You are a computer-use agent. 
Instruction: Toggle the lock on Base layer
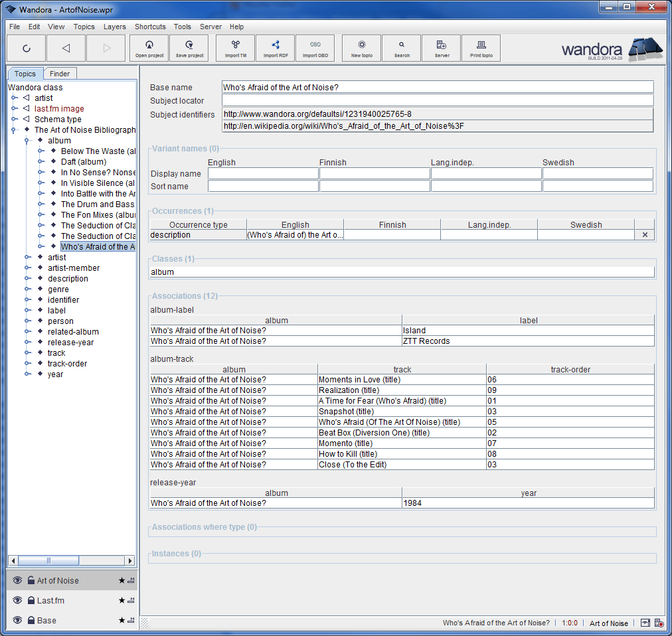(x=31, y=621)
